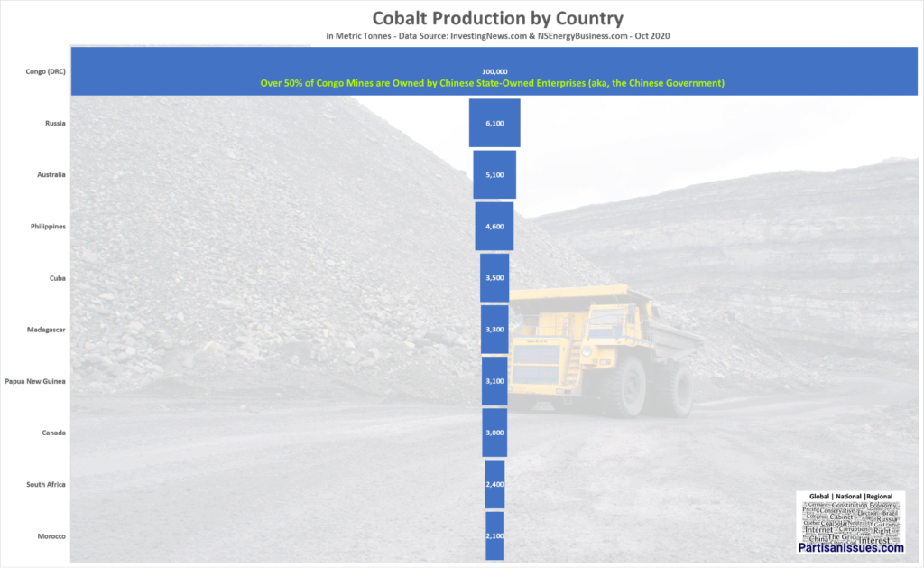924x568 pixels.
Task: Select the Philippines 4,600 bar
Action: point(494,226)
